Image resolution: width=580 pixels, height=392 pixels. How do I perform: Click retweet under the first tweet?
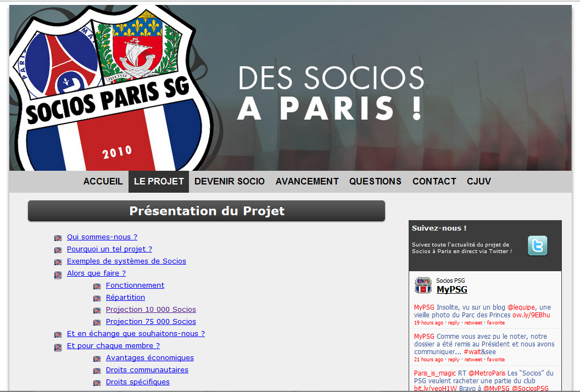[473, 323]
